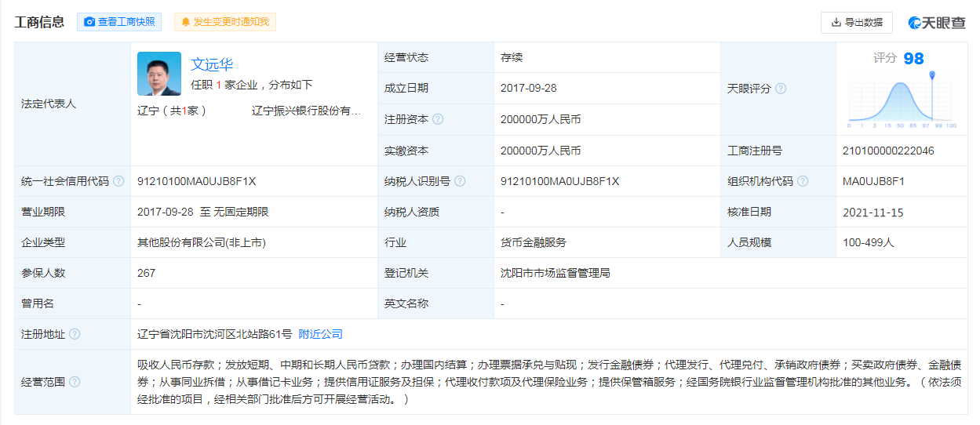This screenshot has height=425, width=980.
Task: Select credit code 91210100MA0UJB8F1X under 统一社会信用代码
Action: (x=197, y=181)
